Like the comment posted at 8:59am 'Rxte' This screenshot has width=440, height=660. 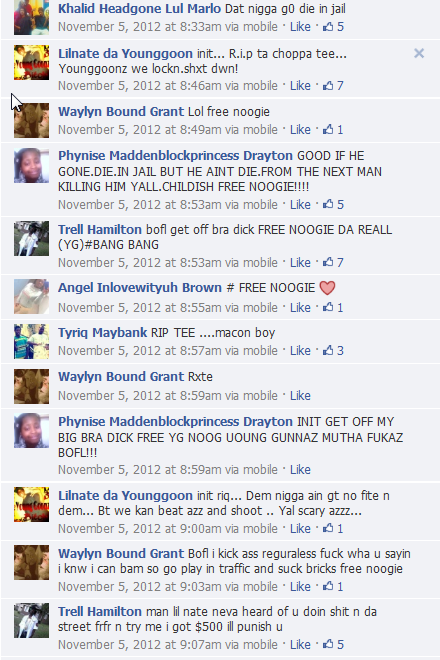[300, 396]
